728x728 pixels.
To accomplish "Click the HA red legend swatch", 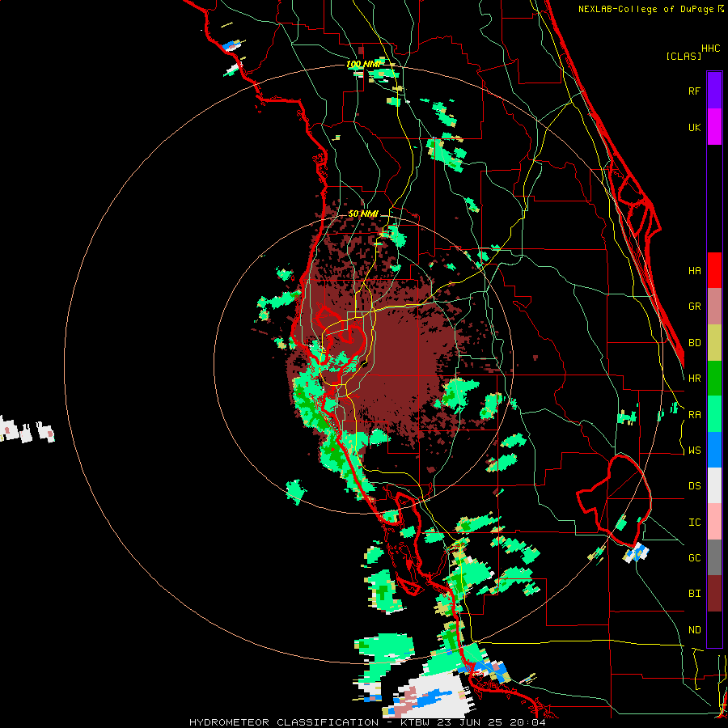I will tap(714, 270).
